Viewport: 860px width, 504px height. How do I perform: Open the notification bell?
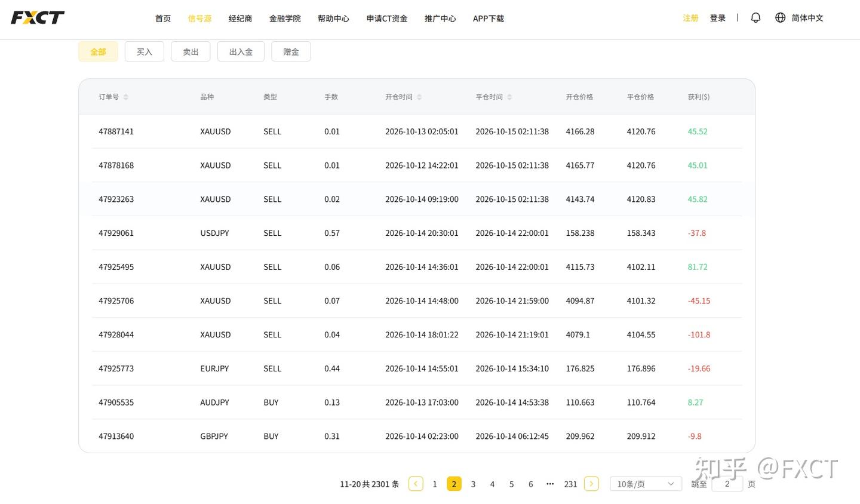(x=755, y=18)
